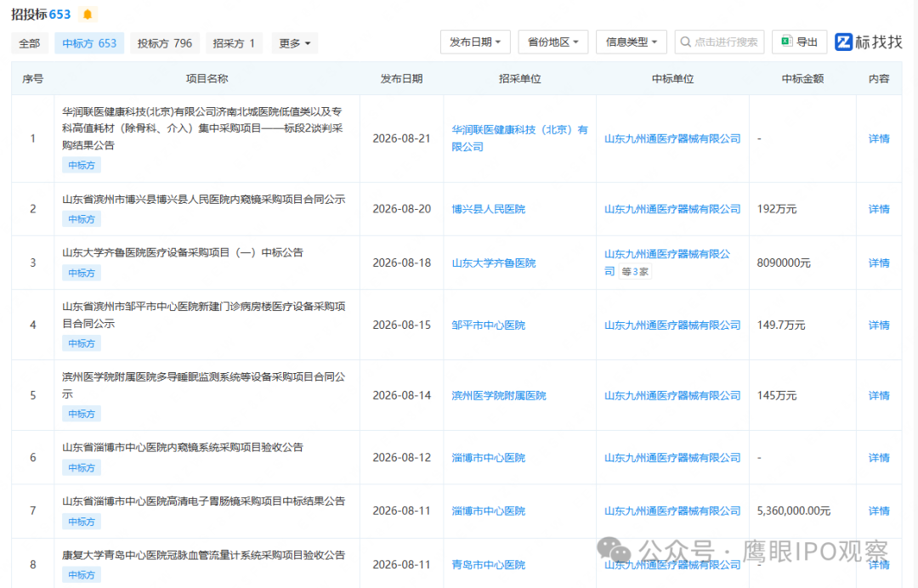Open the 招采方 1 tab

[234, 43]
